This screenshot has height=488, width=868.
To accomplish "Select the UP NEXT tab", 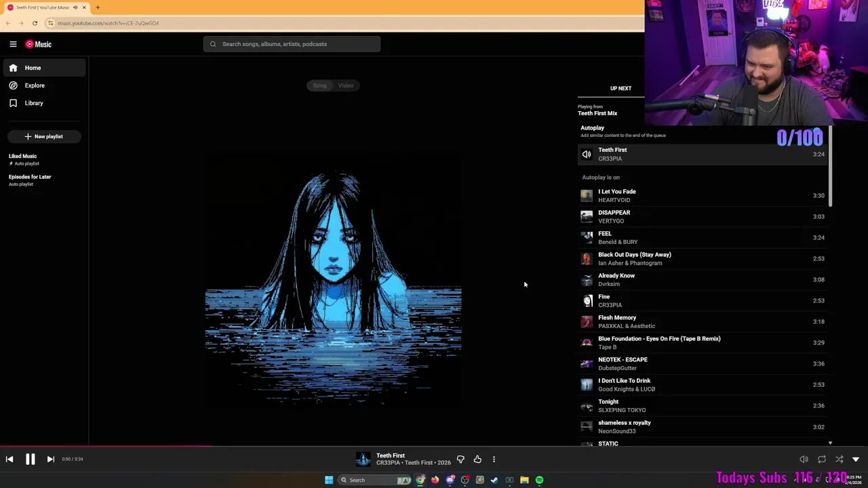I will [620, 88].
